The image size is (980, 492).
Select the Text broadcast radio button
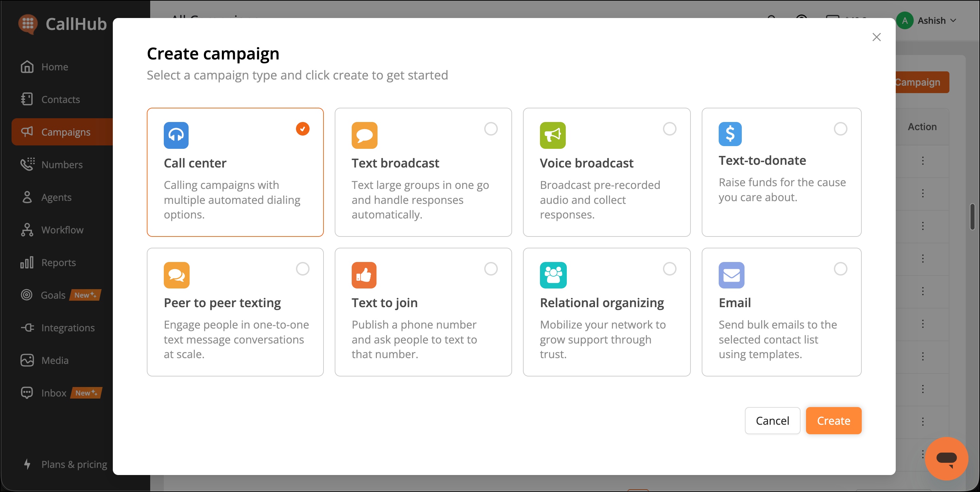click(x=491, y=129)
